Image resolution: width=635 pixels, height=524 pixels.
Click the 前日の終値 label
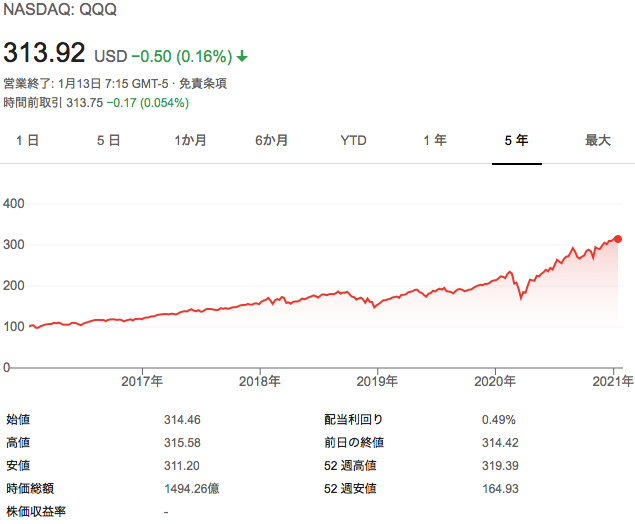[354, 443]
